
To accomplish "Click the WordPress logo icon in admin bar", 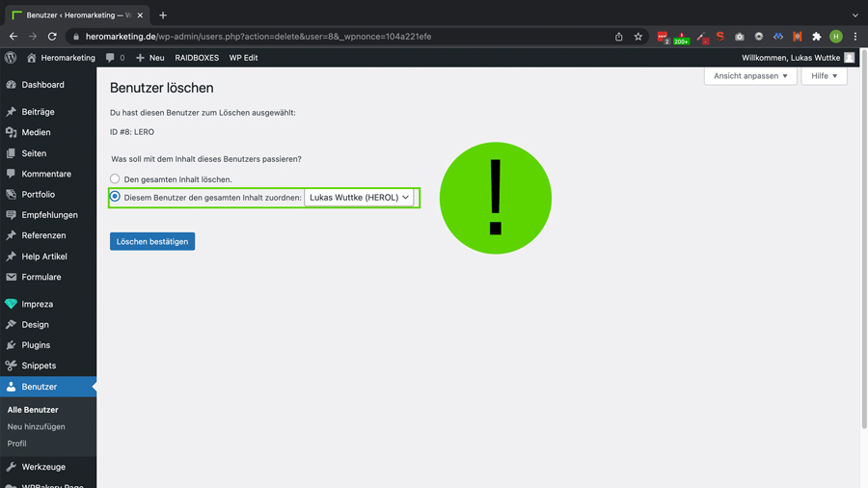I will coord(11,58).
